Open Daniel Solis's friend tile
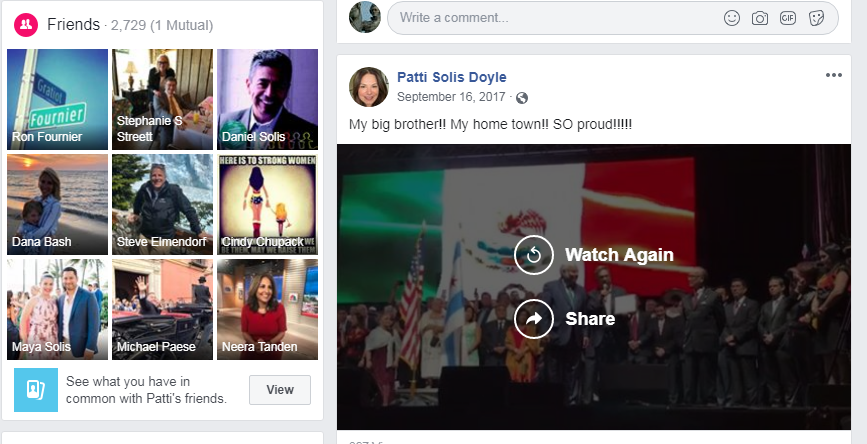Image resolution: width=867 pixels, height=444 pixels. [268, 100]
